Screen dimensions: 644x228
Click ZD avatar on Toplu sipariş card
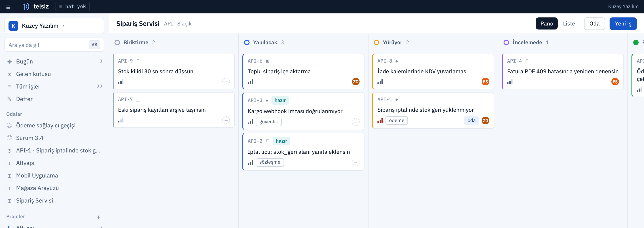tap(356, 82)
